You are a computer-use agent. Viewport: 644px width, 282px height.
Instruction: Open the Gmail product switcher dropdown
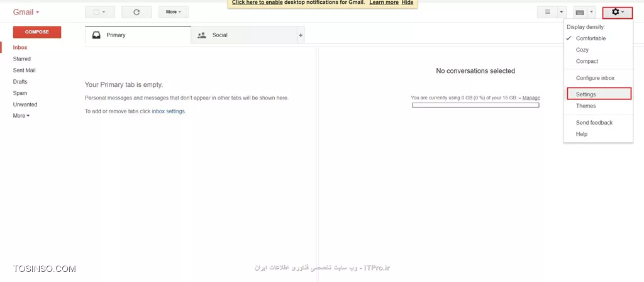26,12
